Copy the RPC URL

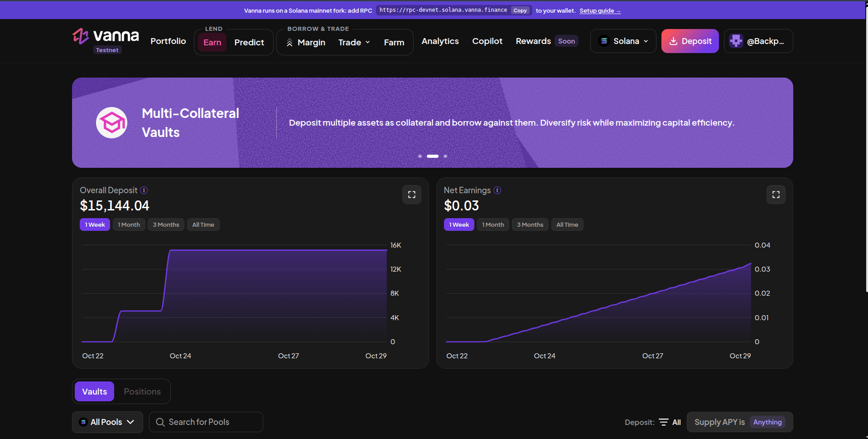520,10
